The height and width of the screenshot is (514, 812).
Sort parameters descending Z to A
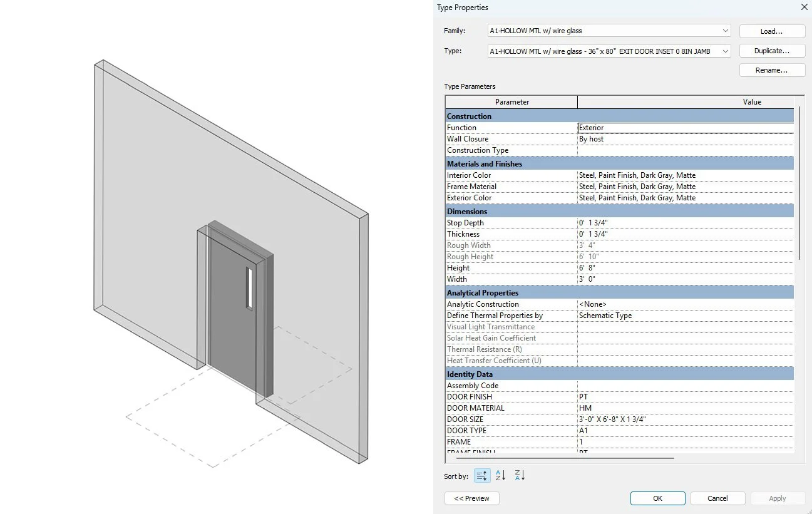[x=519, y=475]
